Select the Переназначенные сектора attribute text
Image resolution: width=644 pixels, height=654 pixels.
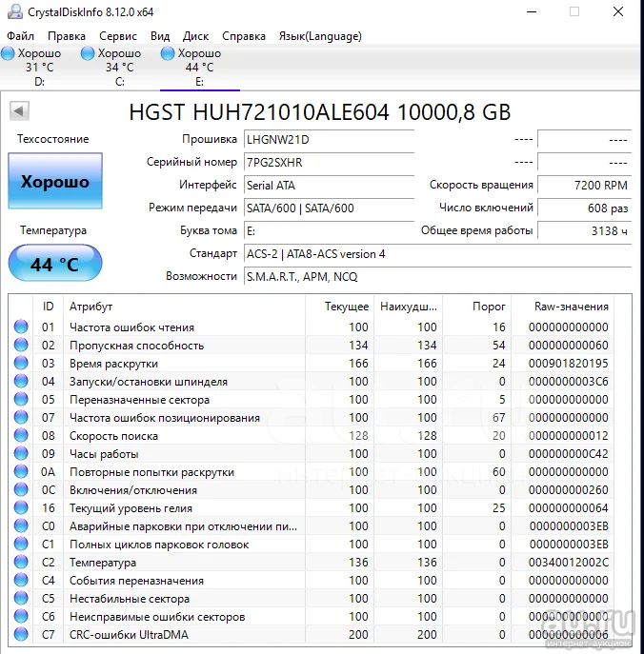(139, 400)
